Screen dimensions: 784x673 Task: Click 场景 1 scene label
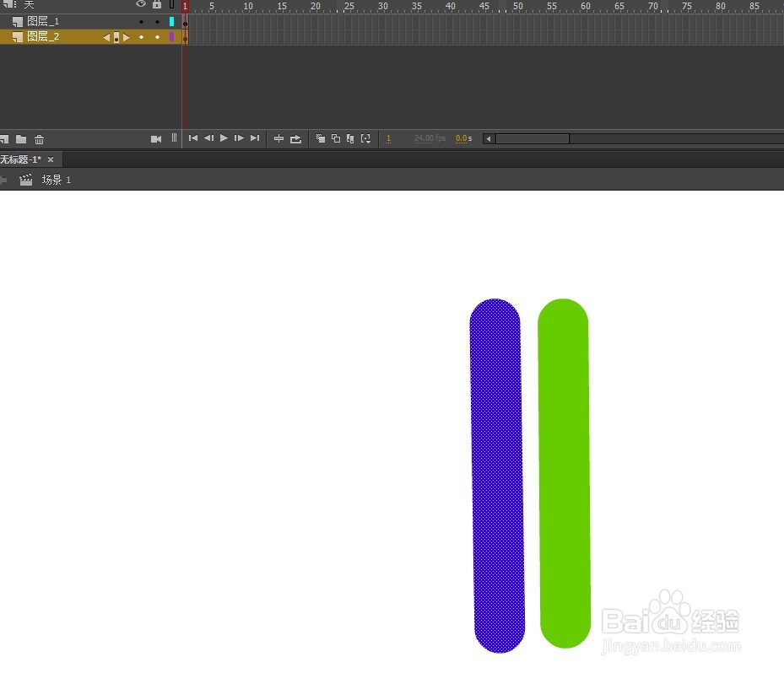coord(56,180)
